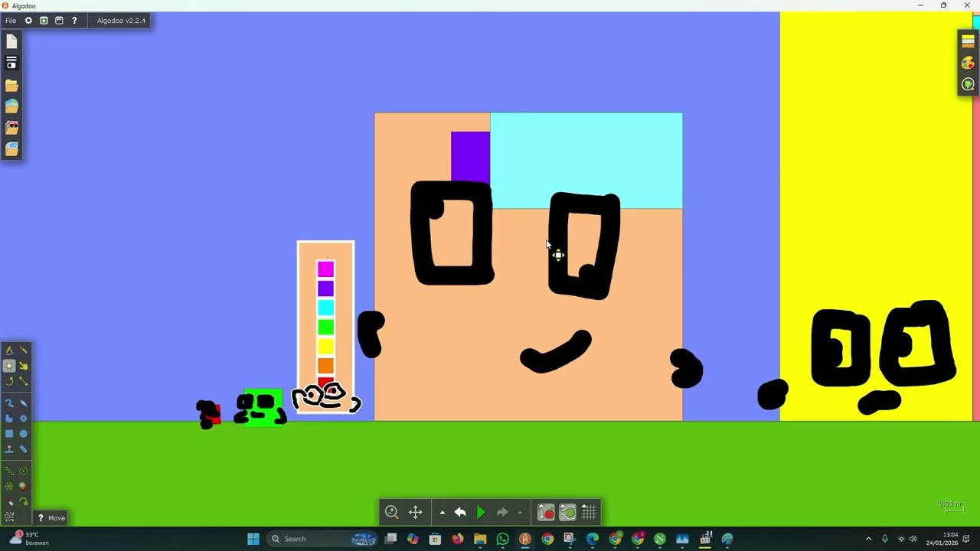
Task: Select the Plane tool
Action: click(x=9, y=448)
